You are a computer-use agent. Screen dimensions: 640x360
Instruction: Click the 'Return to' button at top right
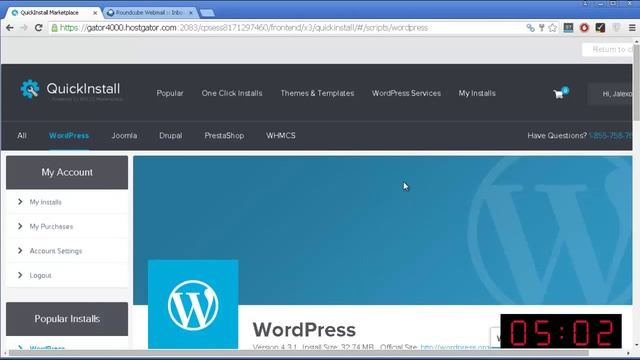pyautogui.click(x=607, y=49)
